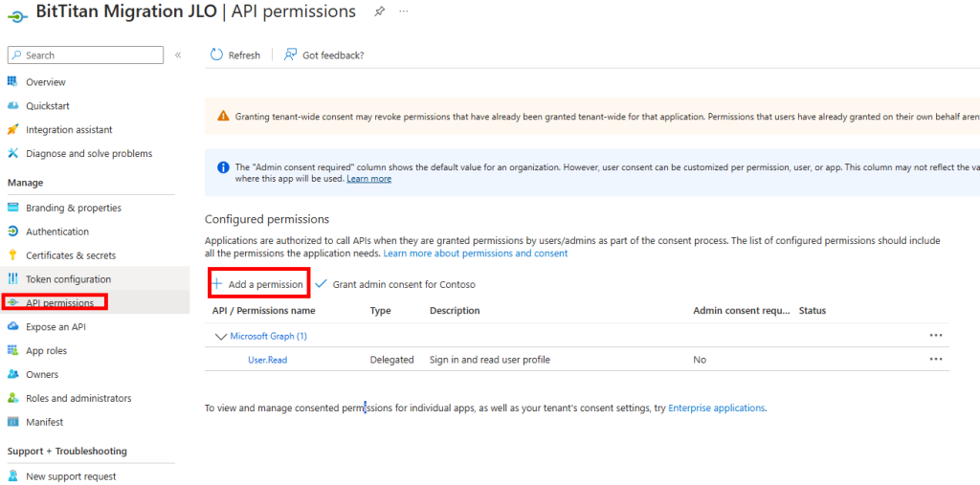Go to Overview in sidebar
This screenshot has height=485, width=980.
coord(45,82)
